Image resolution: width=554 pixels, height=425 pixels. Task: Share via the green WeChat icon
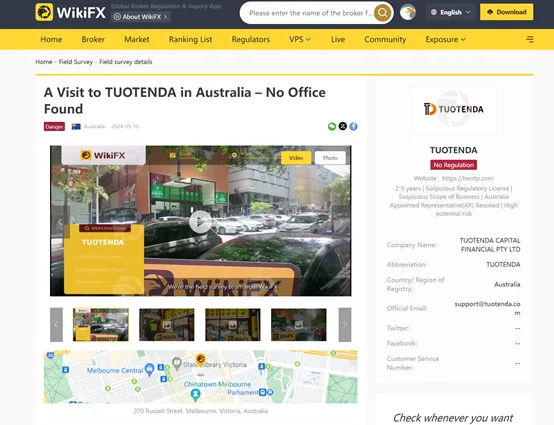click(x=332, y=126)
